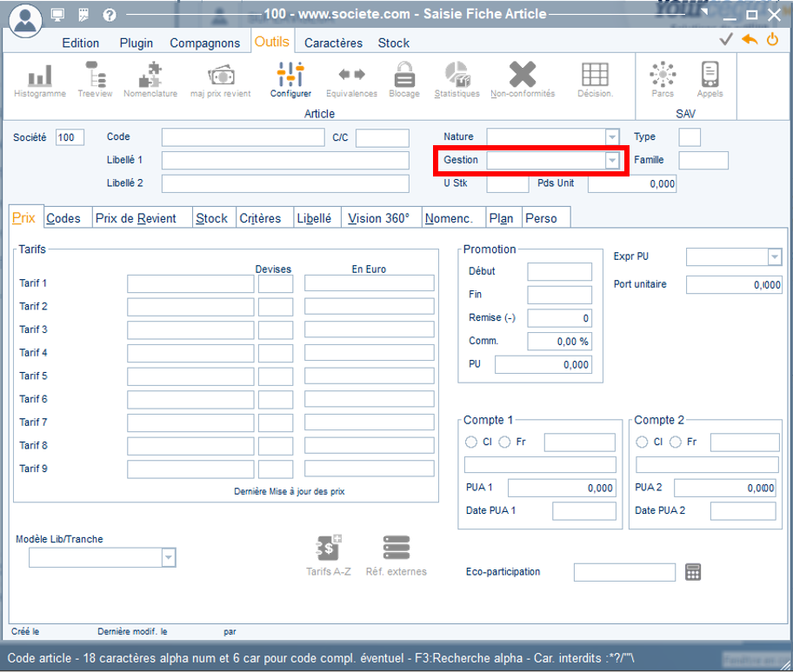793x672 pixels.
Task: Click the Date PUA 2 field
Action: coord(743,511)
